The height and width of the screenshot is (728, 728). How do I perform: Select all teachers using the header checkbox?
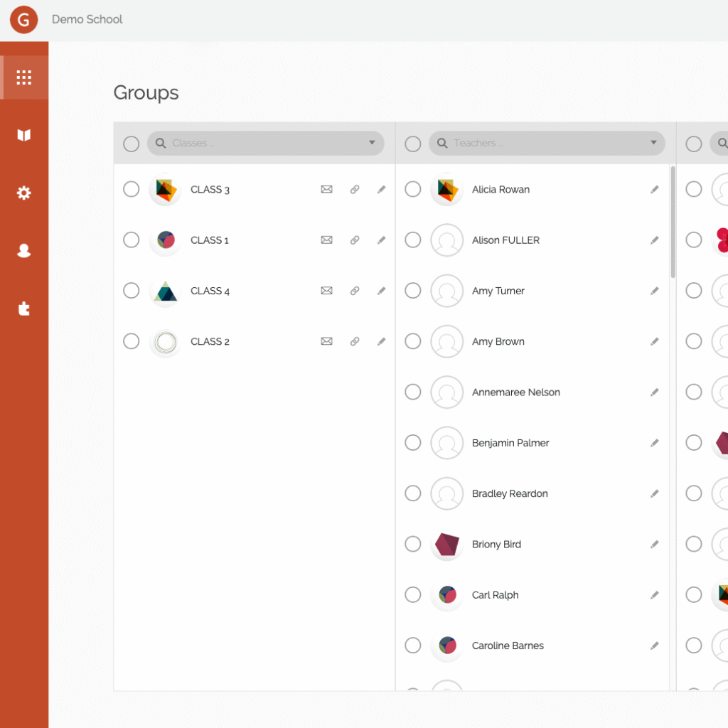412,143
